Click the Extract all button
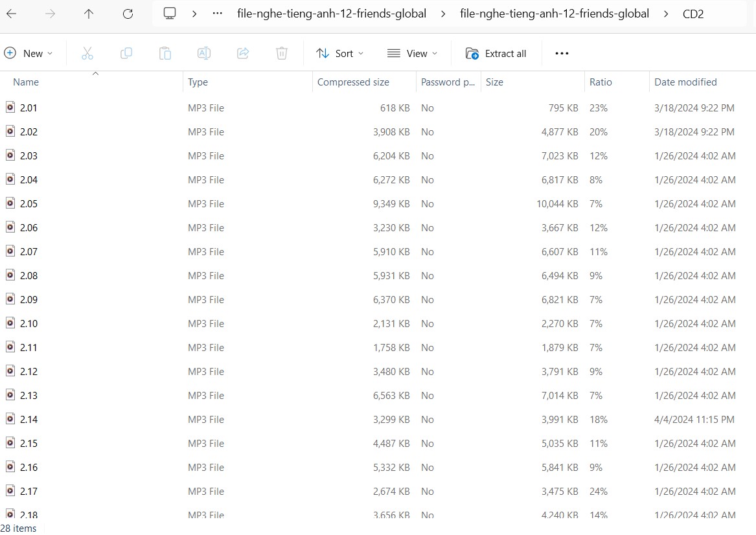 click(x=497, y=54)
